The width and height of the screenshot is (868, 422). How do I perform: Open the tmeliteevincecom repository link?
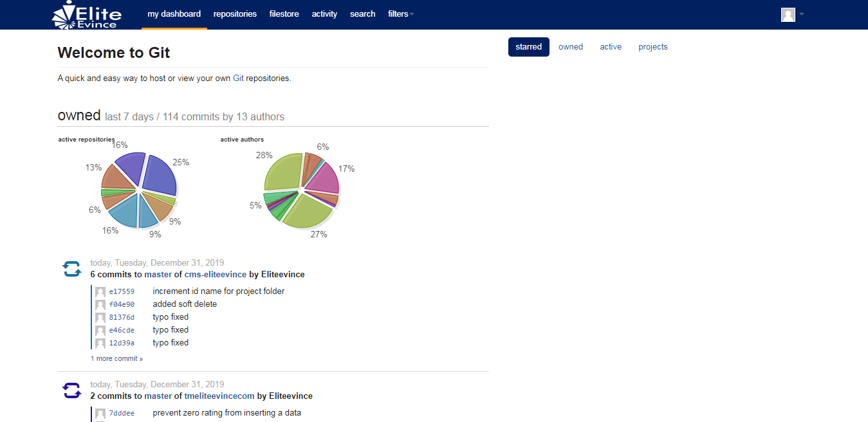[219, 396]
